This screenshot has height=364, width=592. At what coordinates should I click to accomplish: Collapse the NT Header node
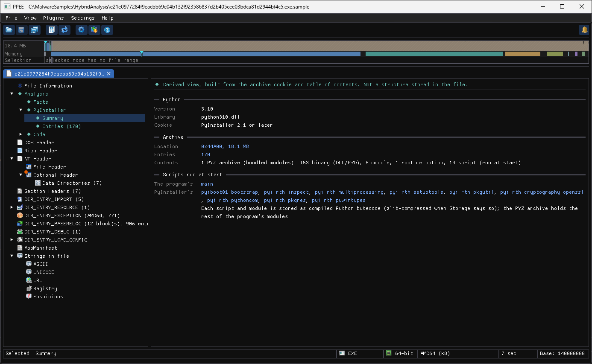pyautogui.click(x=12, y=159)
